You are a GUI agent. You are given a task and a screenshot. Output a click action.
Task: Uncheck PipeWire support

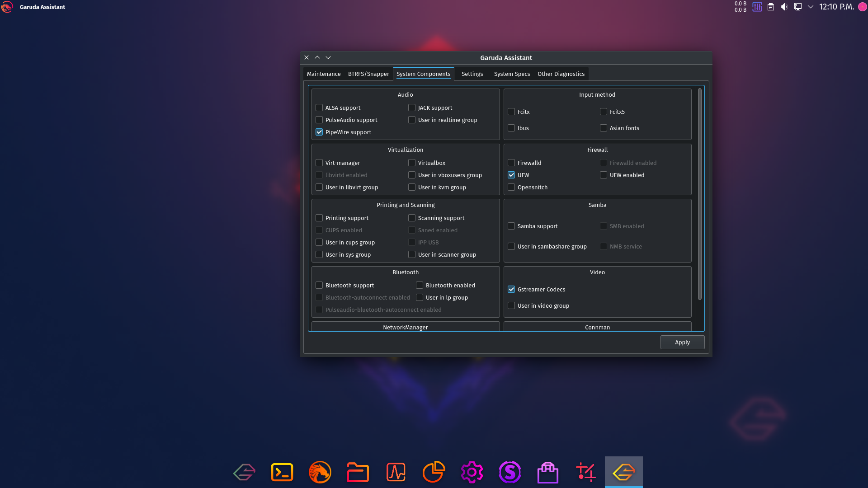[x=319, y=132]
